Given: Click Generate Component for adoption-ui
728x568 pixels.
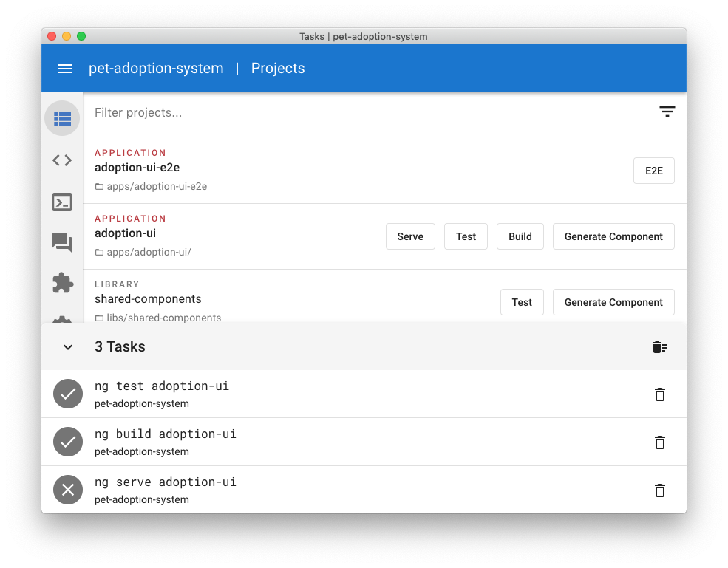Looking at the screenshot, I should click(x=613, y=236).
